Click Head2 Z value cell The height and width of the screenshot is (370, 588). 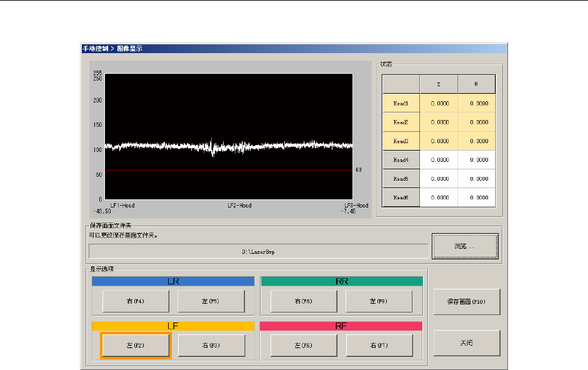(439, 122)
